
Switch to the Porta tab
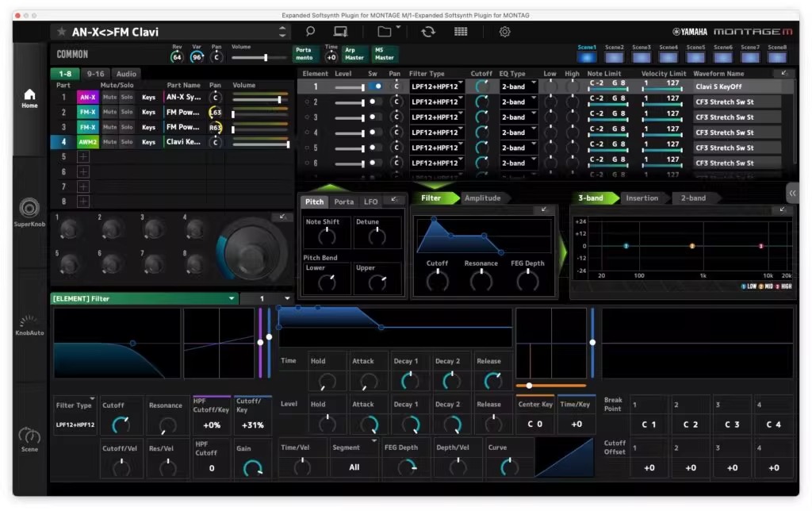(x=344, y=202)
